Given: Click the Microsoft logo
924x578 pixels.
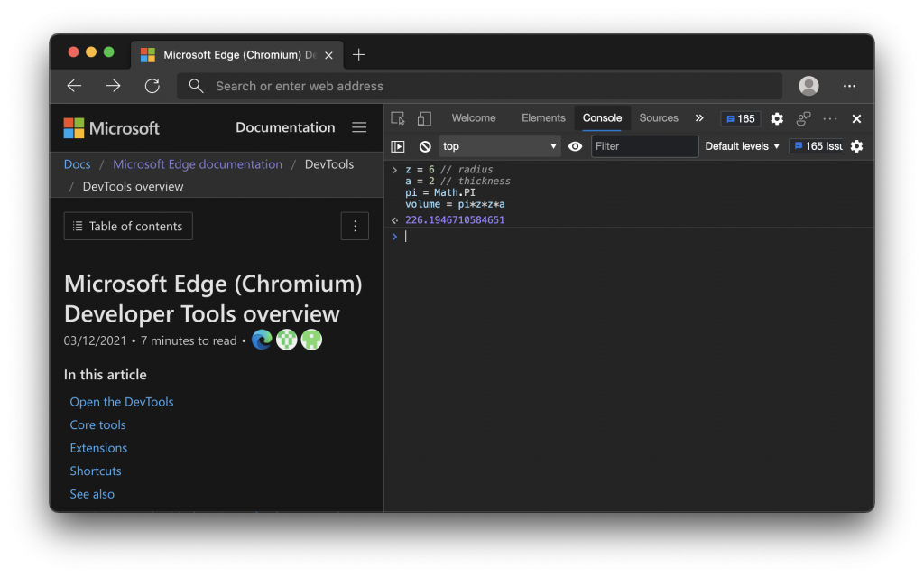Looking at the screenshot, I should pyautogui.click(x=111, y=128).
